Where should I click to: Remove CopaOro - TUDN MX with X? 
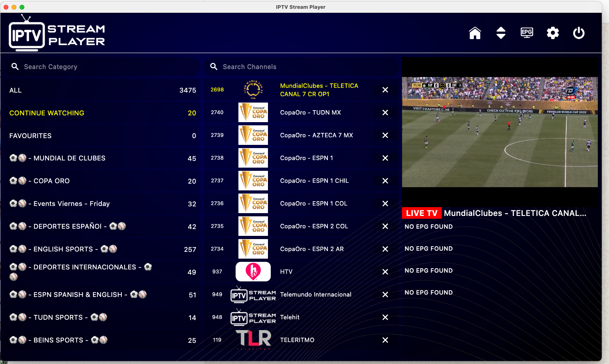point(385,113)
